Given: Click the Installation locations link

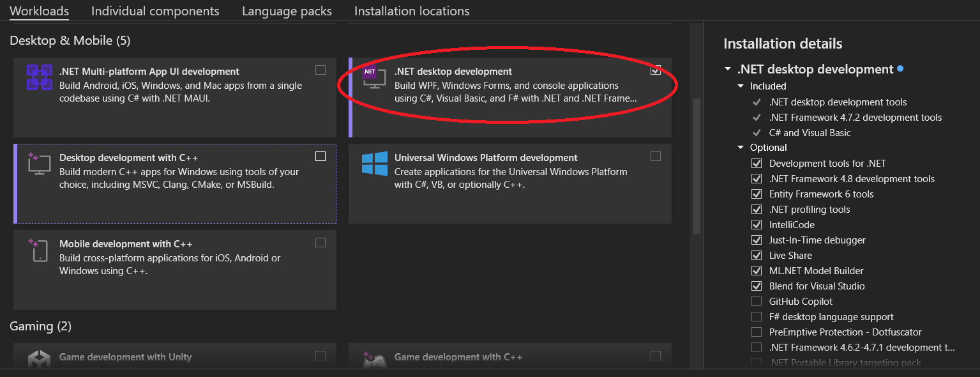Looking at the screenshot, I should click(x=411, y=11).
